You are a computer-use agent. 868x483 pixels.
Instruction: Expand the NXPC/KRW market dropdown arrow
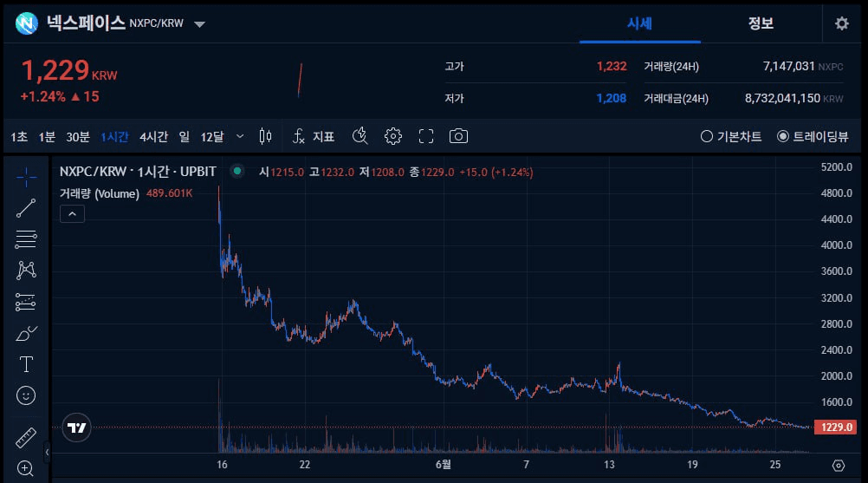(x=200, y=24)
